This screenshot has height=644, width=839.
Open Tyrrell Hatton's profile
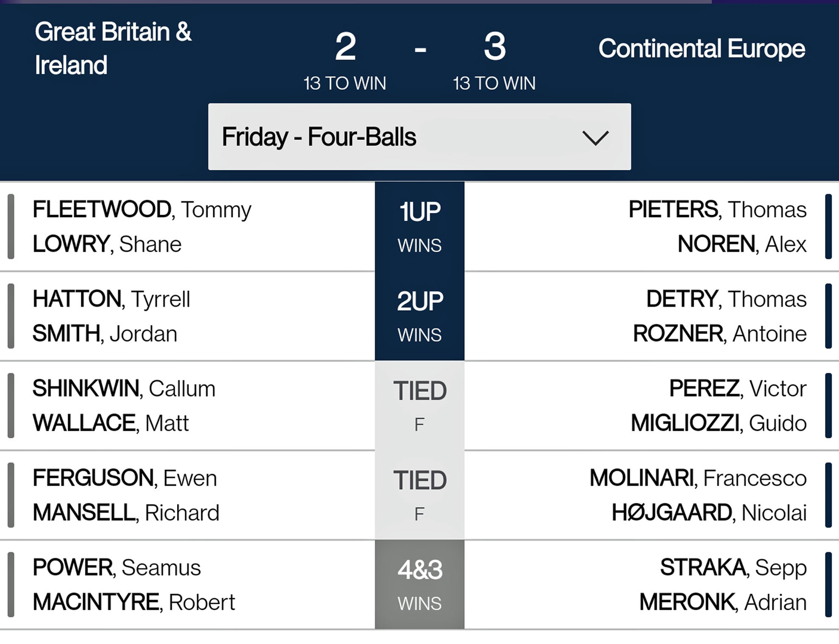(x=111, y=299)
